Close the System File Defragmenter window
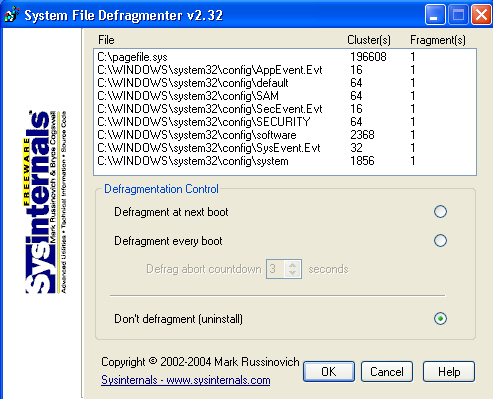Image resolution: width=493 pixels, height=399 pixels. (481, 15)
